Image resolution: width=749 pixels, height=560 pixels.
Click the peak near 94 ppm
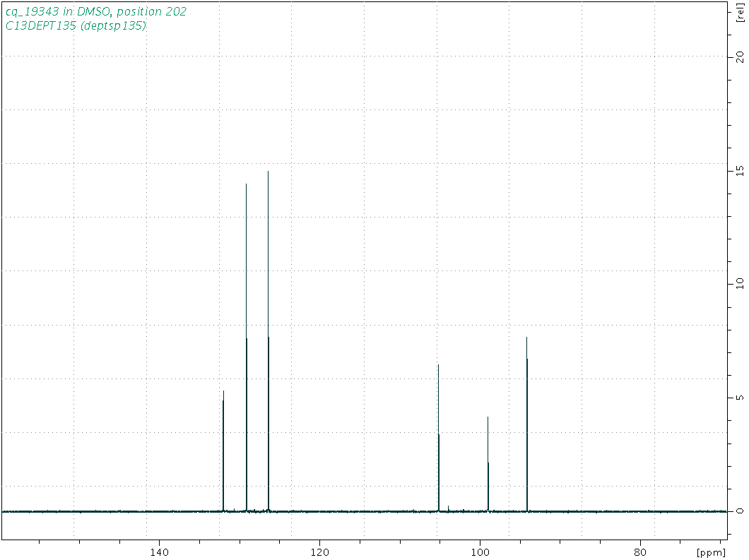[527, 424]
